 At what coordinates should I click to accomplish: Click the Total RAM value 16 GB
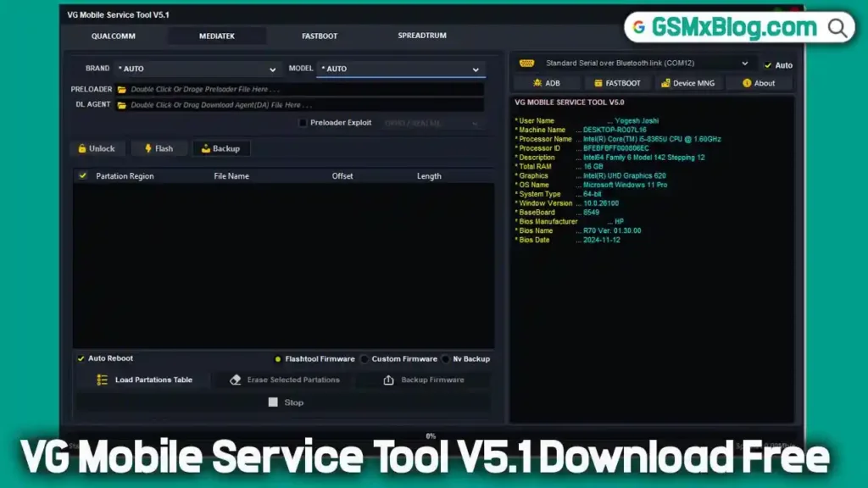point(593,167)
